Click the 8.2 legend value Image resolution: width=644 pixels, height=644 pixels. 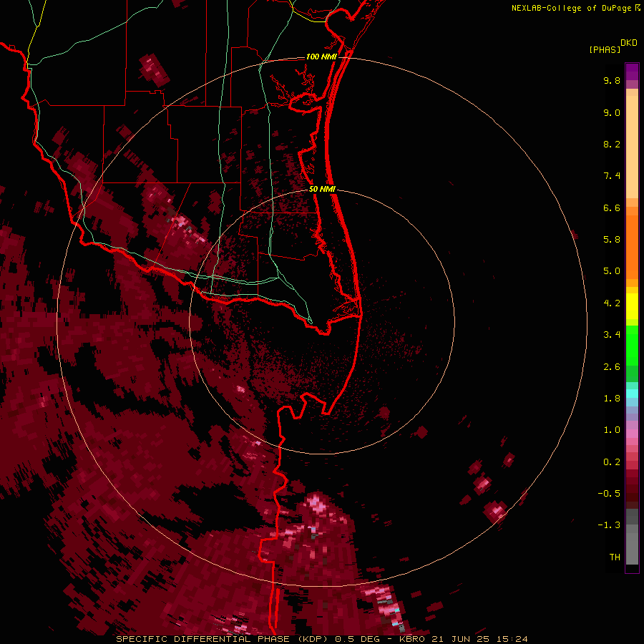coord(612,144)
